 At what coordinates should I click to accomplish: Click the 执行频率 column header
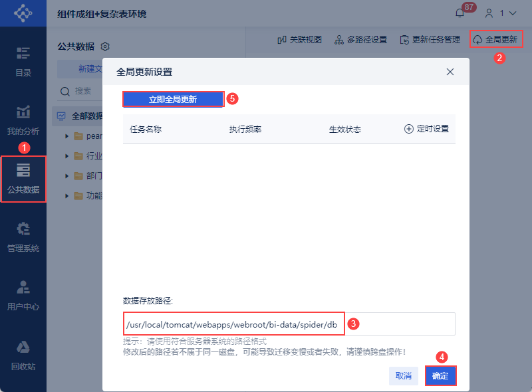(245, 129)
